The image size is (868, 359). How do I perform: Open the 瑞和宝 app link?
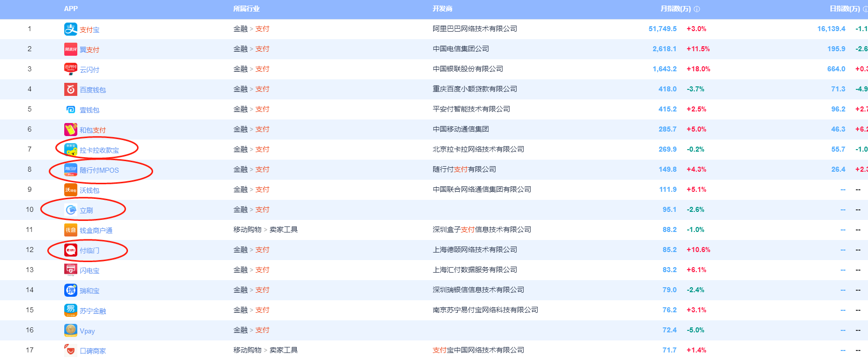(89, 291)
